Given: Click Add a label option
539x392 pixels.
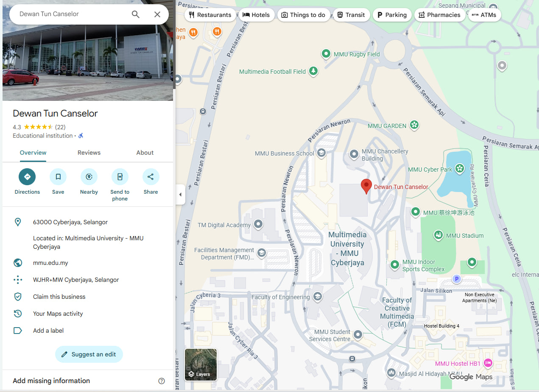Looking at the screenshot, I should [48, 331].
